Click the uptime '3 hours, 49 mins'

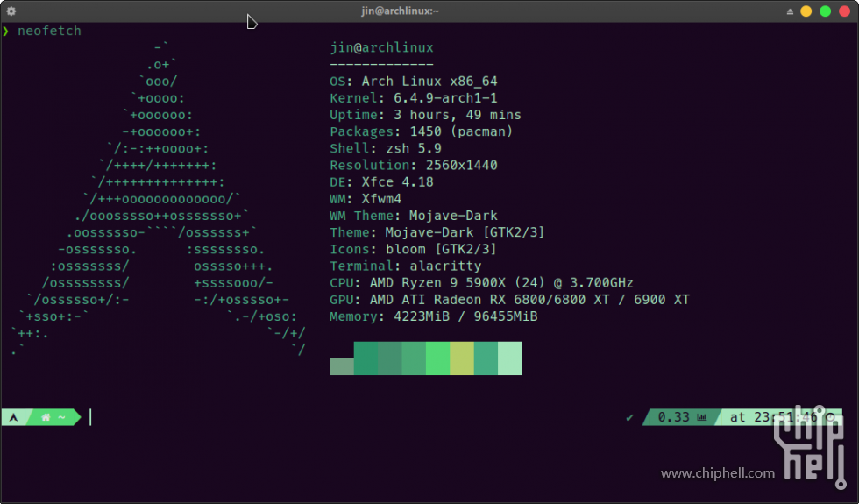(x=458, y=115)
